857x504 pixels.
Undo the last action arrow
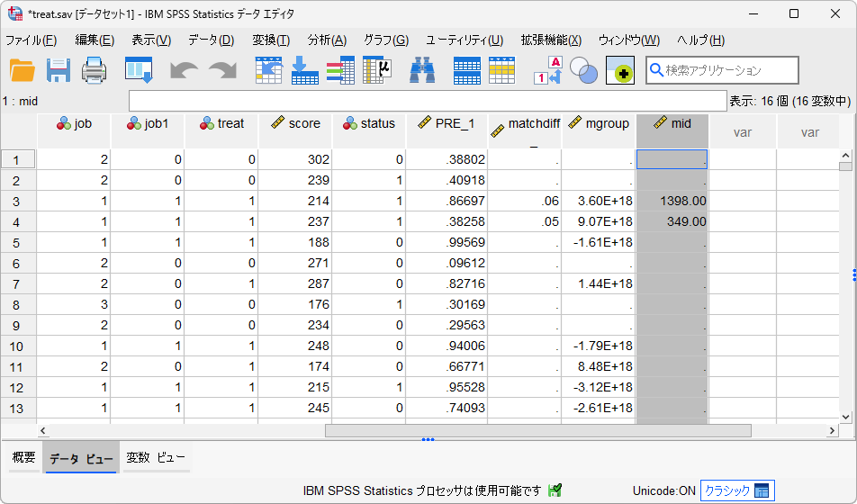coord(185,70)
